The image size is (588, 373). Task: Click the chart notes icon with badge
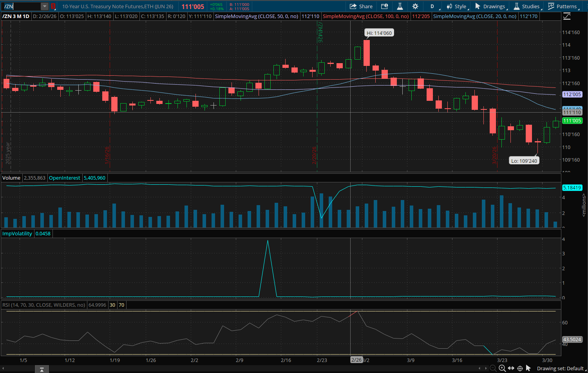coord(384,6)
